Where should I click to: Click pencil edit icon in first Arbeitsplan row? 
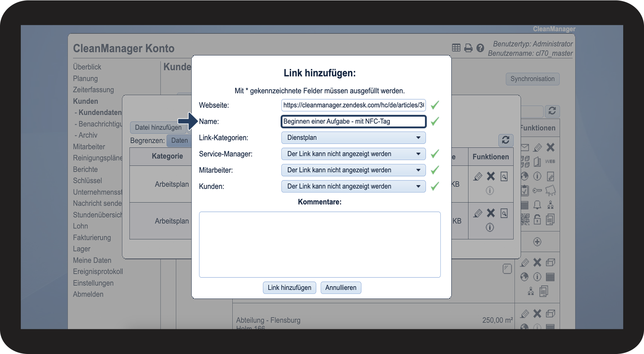(477, 176)
